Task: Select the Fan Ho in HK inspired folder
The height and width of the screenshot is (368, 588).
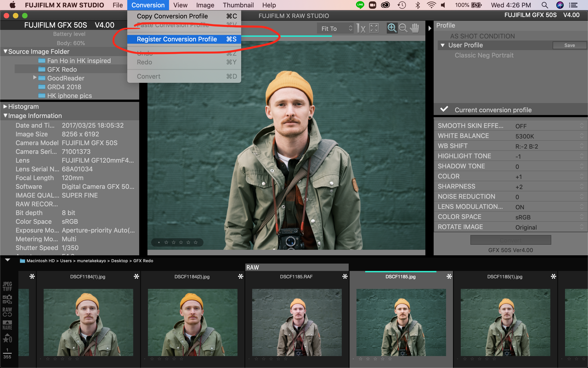Action: [x=79, y=60]
